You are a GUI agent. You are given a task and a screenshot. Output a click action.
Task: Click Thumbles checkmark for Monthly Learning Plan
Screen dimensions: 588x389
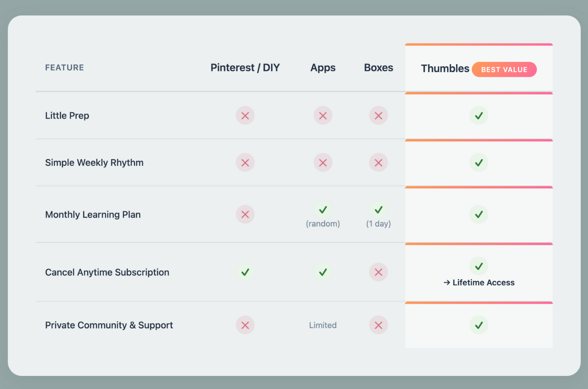click(x=479, y=214)
